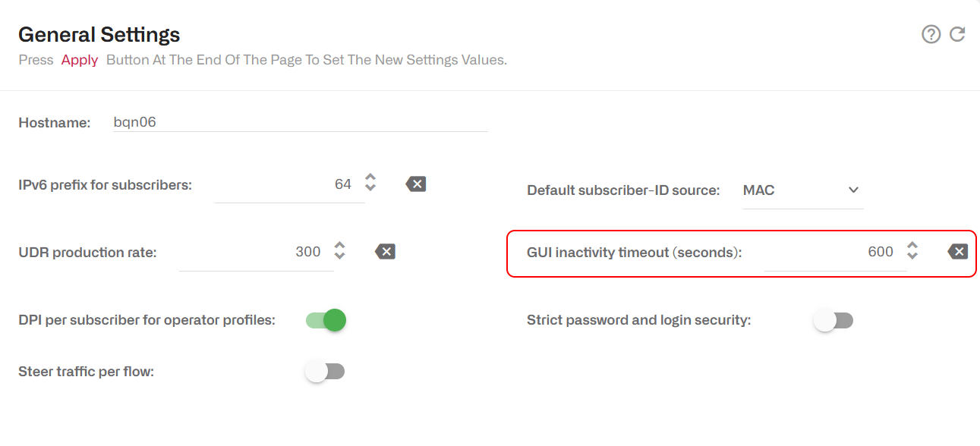Click the Apply link in the description
980x446 pixels.
(79, 59)
